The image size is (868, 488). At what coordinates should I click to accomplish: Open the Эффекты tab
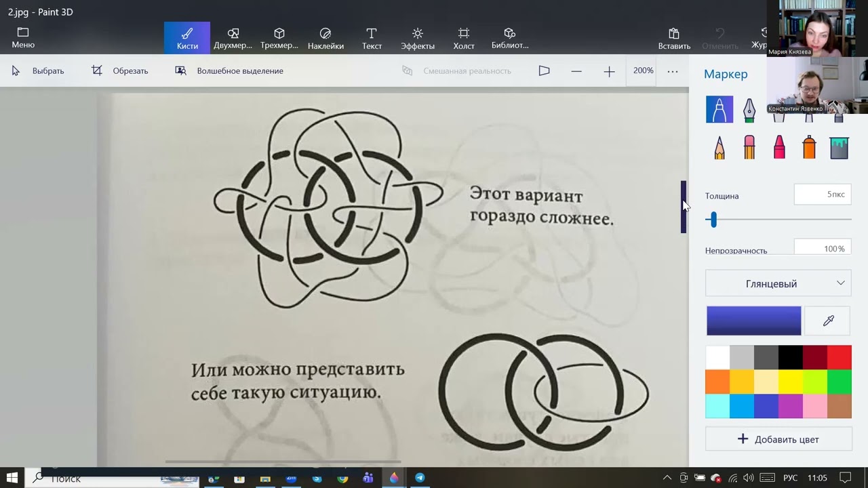pos(418,38)
